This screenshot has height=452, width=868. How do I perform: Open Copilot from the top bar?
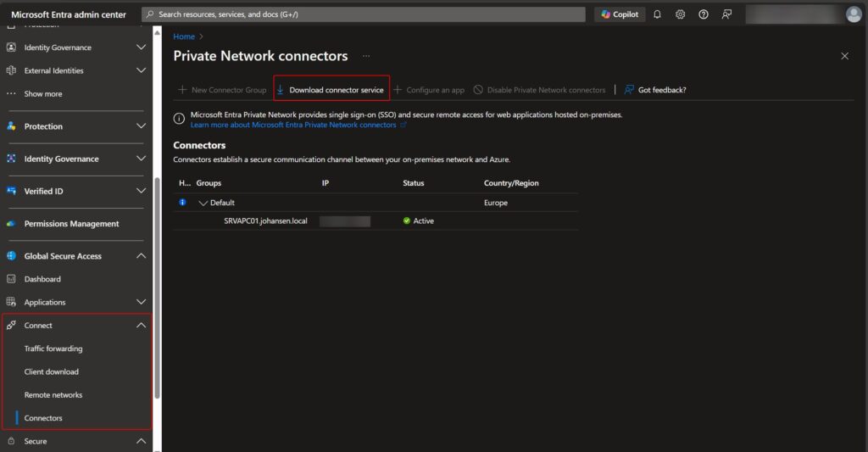click(620, 14)
